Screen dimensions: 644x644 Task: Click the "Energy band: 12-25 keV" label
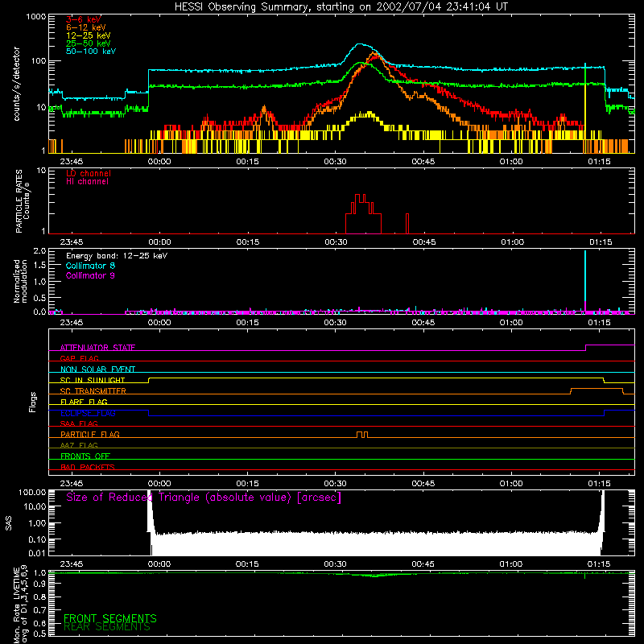tap(117, 256)
